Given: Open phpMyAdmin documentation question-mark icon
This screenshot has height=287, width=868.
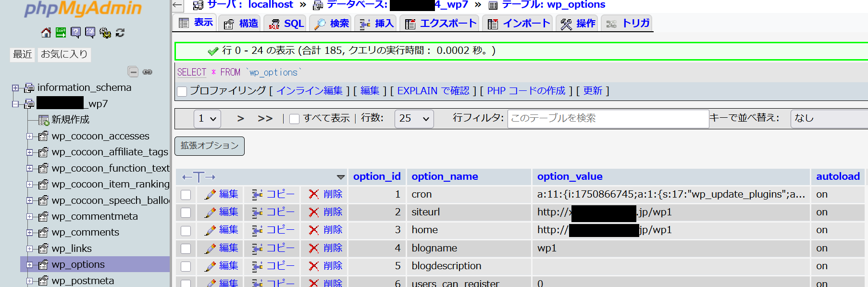Looking at the screenshot, I should (75, 33).
